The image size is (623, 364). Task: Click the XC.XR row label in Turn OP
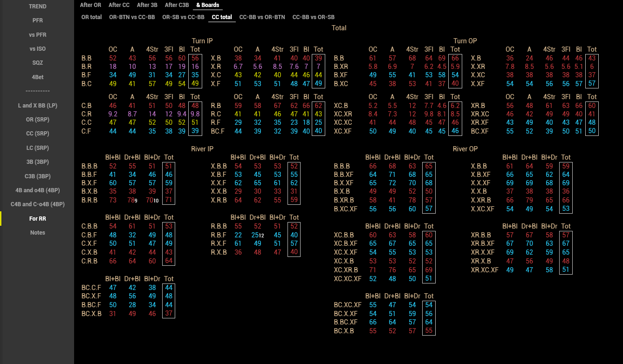point(343,114)
